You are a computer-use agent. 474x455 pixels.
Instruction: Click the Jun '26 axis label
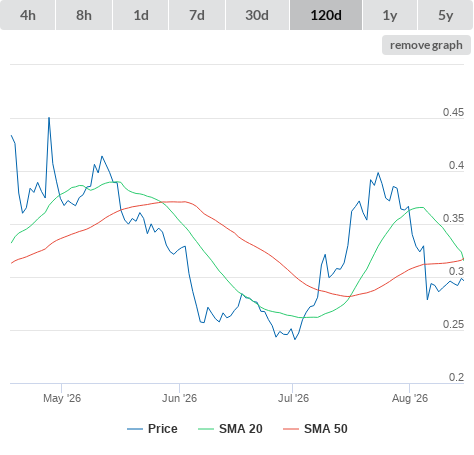(179, 398)
